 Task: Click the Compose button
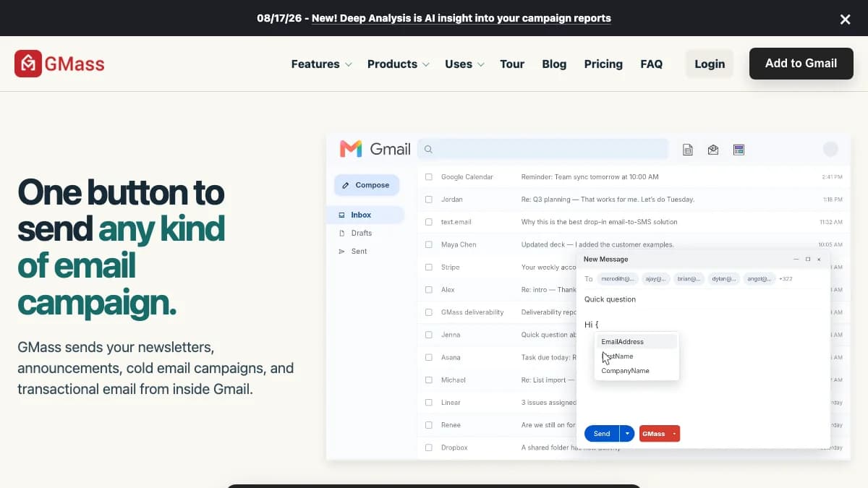[x=367, y=185]
